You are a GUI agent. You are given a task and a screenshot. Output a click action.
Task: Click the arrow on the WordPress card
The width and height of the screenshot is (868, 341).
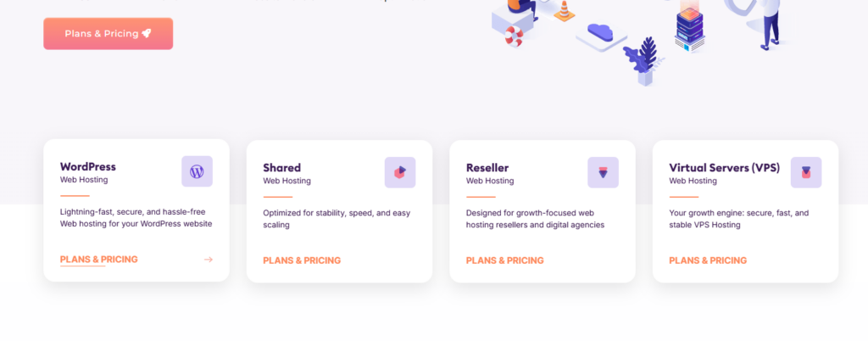(x=209, y=260)
